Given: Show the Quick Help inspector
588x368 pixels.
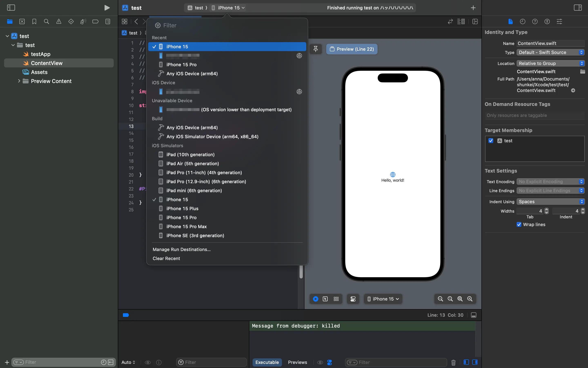Looking at the screenshot, I should [535, 21].
